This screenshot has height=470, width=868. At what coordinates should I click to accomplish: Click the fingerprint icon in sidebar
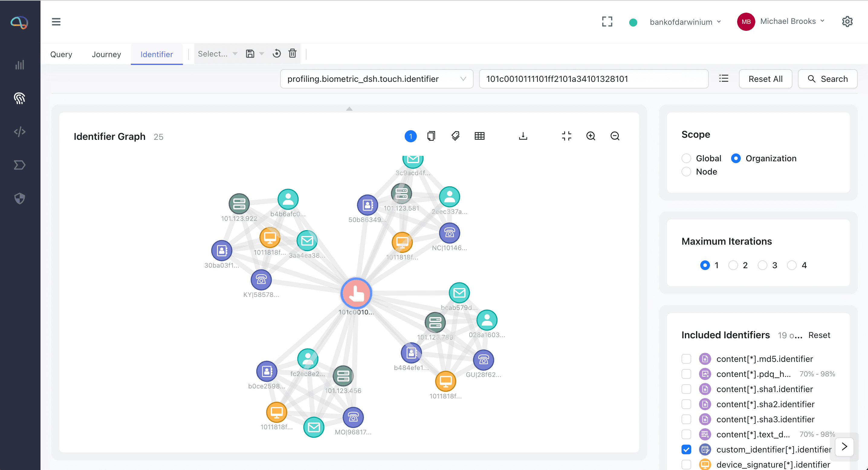tap(20, 98)
